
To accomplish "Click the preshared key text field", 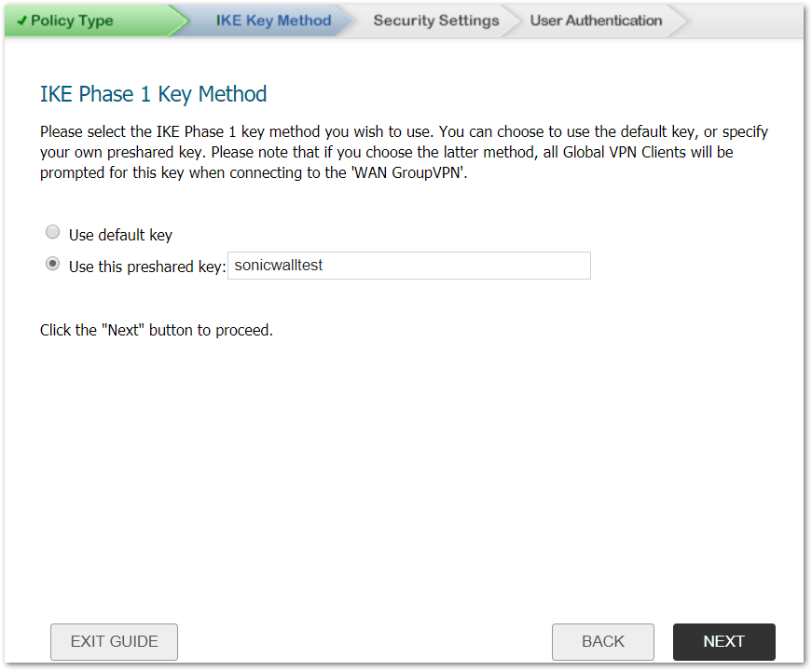I will point(408,266).
